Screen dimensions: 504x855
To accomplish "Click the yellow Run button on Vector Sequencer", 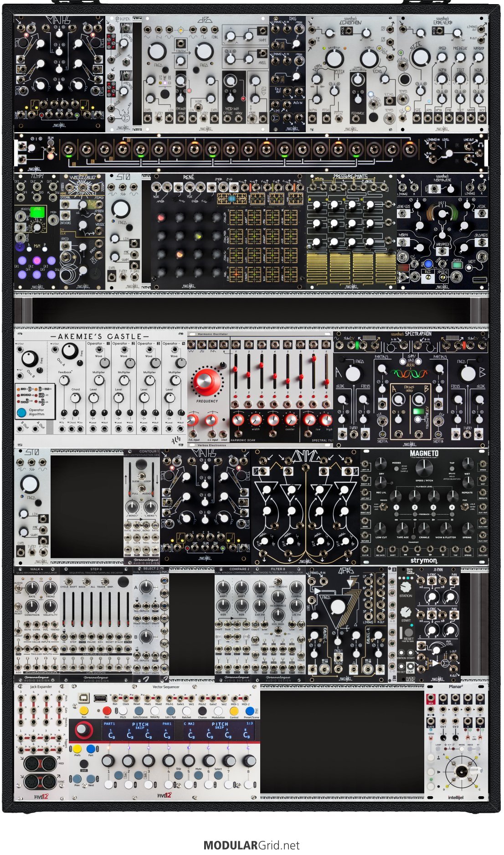I will click(x=83, y=711).
